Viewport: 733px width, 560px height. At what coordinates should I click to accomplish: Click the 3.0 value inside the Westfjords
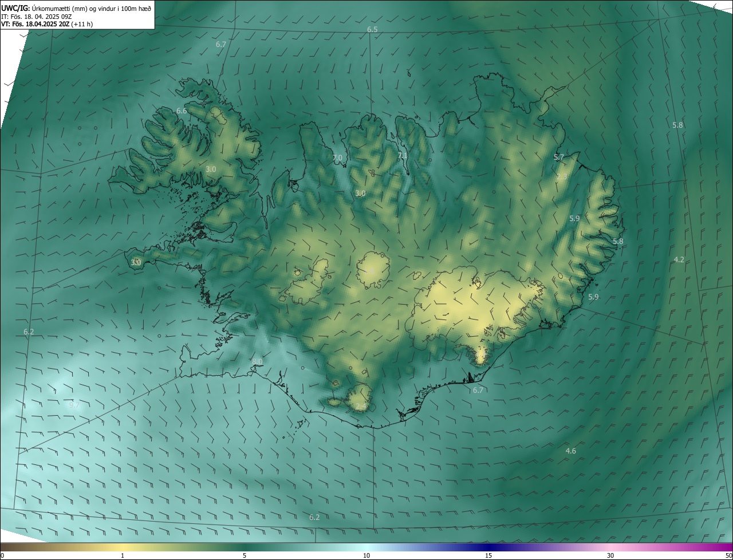[x=211, y=169]
